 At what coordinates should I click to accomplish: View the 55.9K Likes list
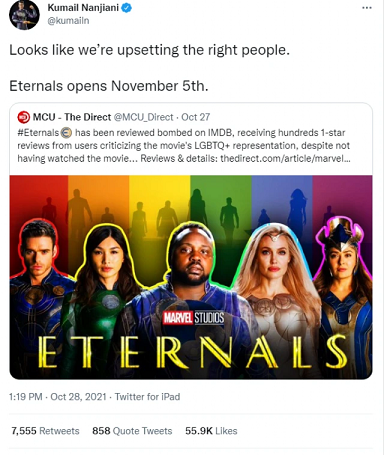coord(211,431)
